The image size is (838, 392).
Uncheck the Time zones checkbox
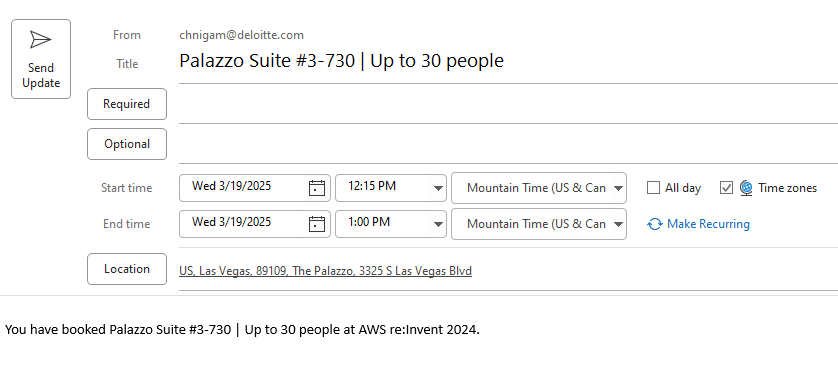[726, 188]
